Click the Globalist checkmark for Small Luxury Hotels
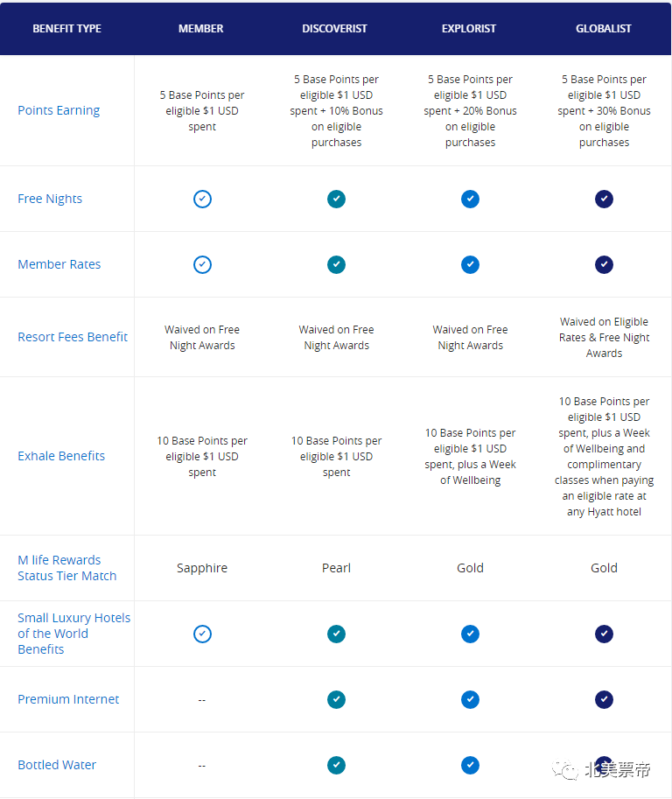The image size is (672, 799). pos(604,634)
